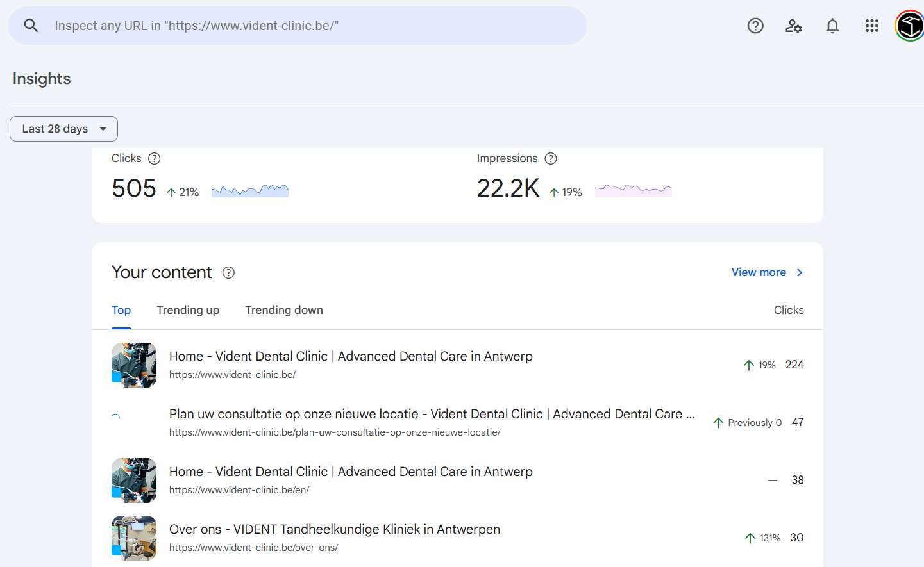Screen dimensions: 924x567
Task: Open the account profile avatar
Action: [909, 26]
